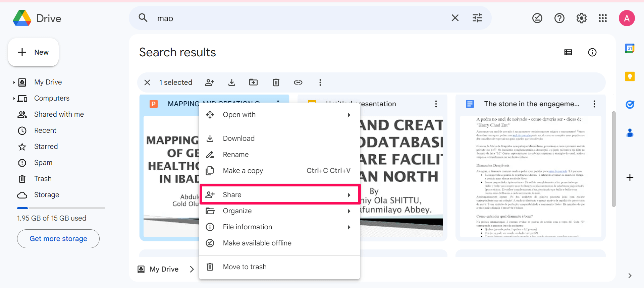Screen dimensions: 644x288
Task: Open advanced search filter options
Action: coord(477,18)
